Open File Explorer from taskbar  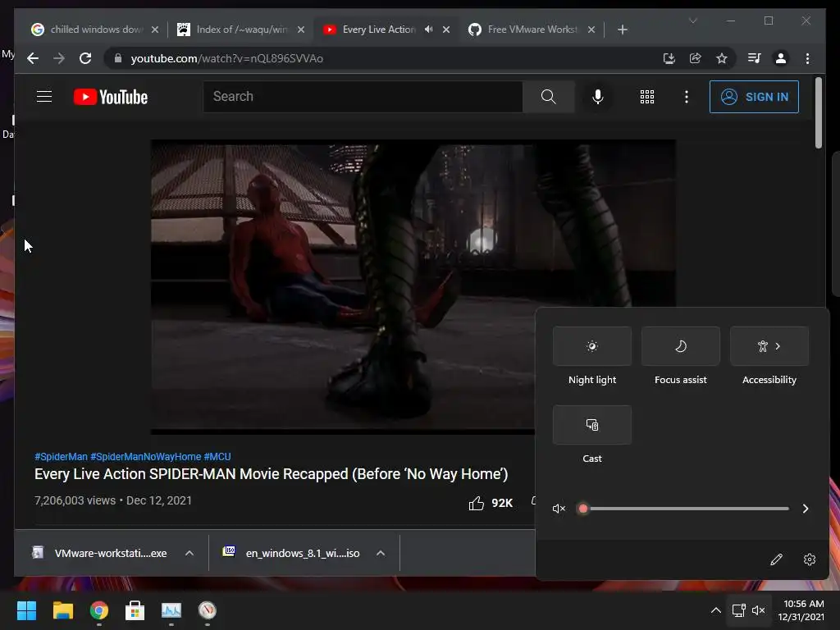(62, 610)
